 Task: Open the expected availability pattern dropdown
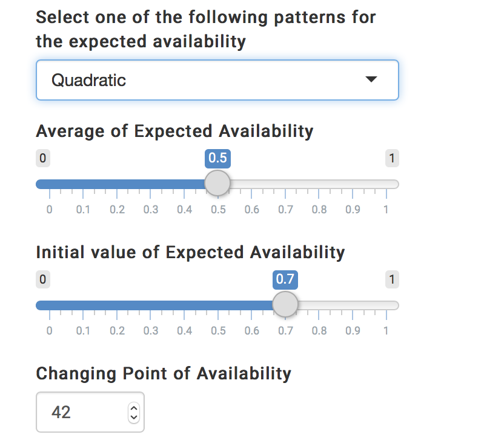pos(217,79)
